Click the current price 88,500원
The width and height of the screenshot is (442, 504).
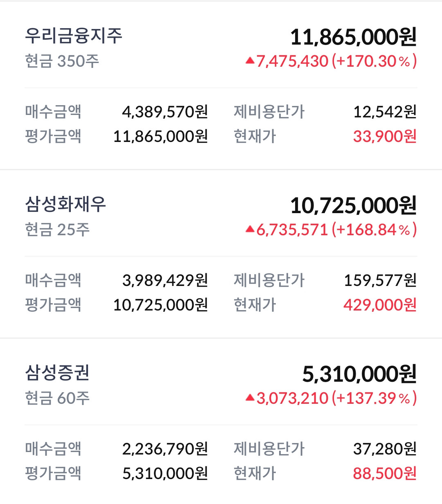point(385,473)
